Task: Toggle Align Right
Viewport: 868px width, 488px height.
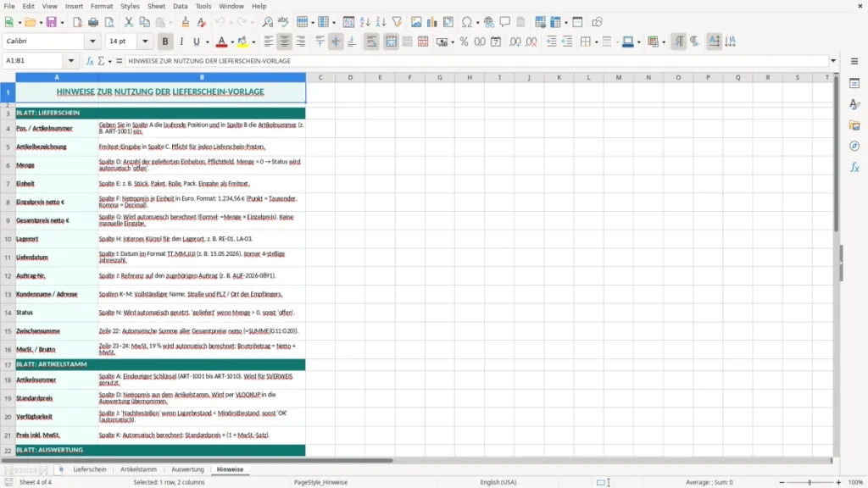Action: point(301,42)
